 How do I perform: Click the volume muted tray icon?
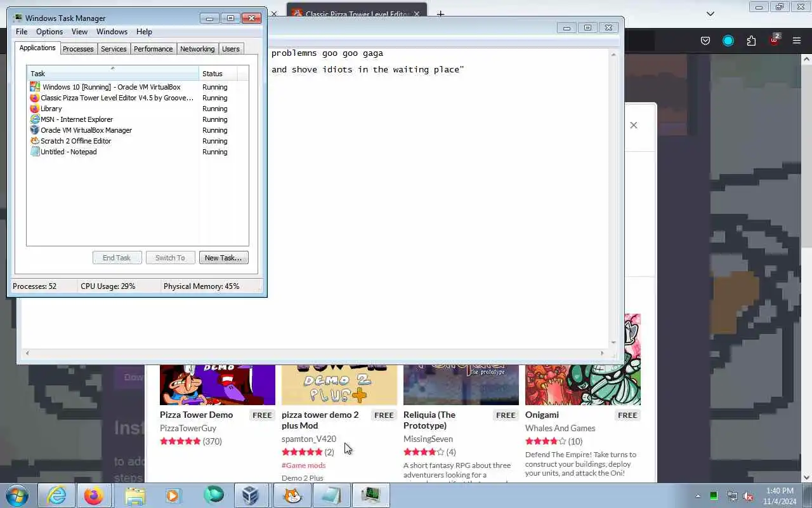(x=748, y=496)
